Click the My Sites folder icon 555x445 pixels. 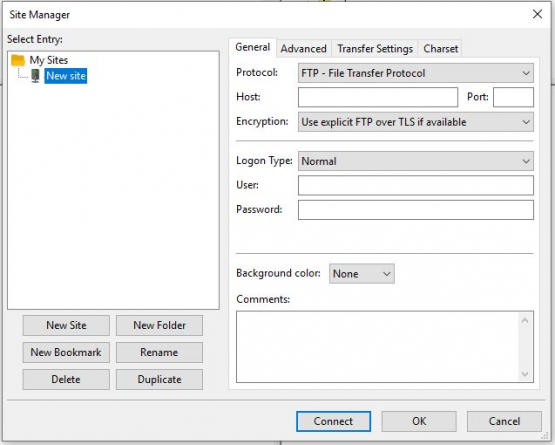[18, 60]
